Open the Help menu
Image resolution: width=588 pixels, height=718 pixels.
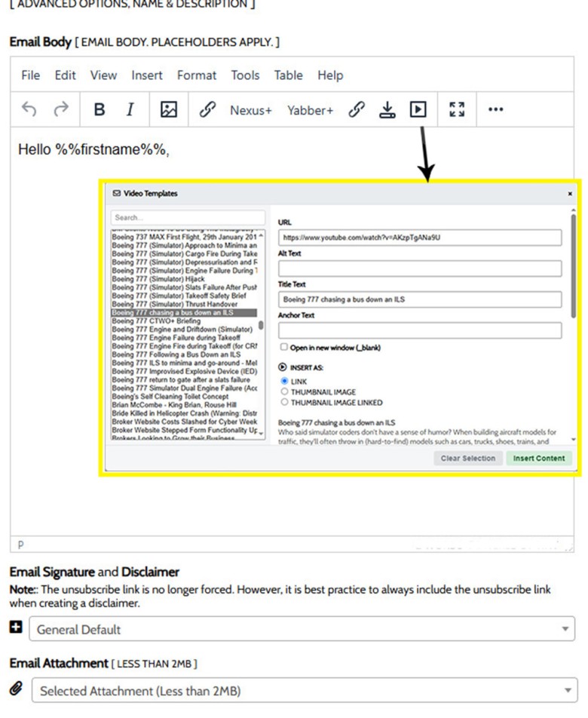coord(330,75)
